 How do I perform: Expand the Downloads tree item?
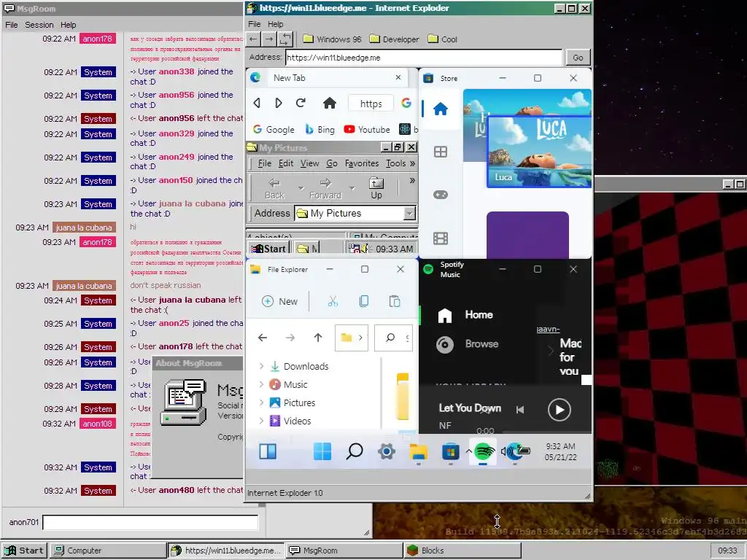click(x=261, y=366)
